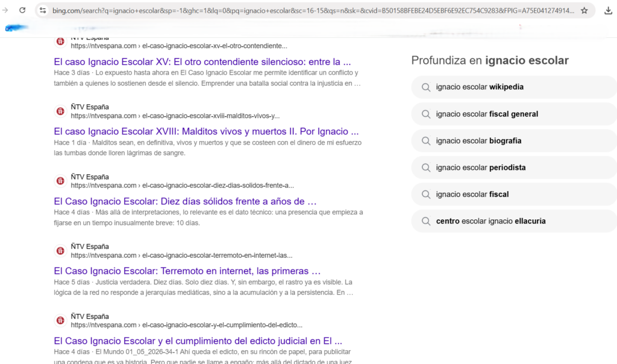Click the ÑTV España favicon for the XVIII result
This screenshot has width=617, height=364.
60,111
